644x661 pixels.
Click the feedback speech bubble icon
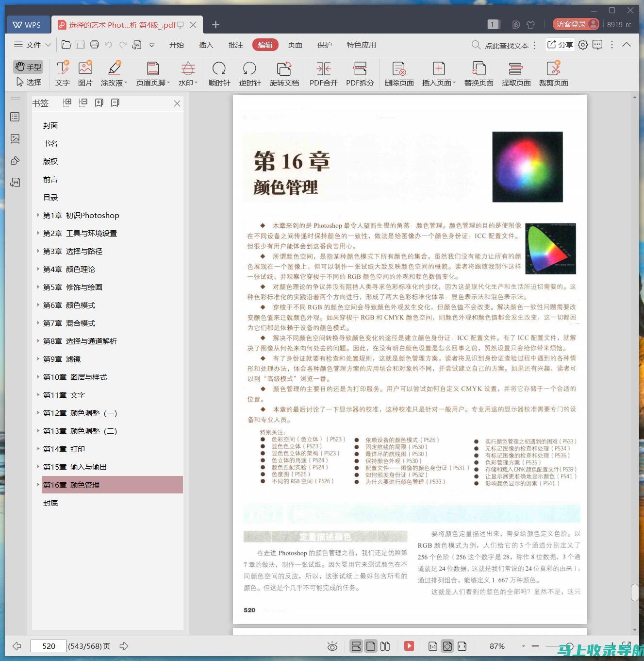point(597,45)
